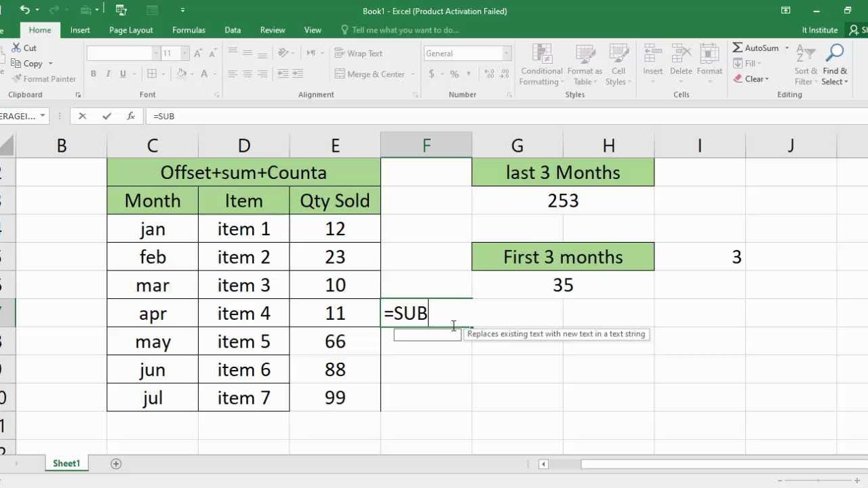Open the Merge & Center dropdown arrow
The width and height of the screenshot is (868, 488).
coord(414,75)
